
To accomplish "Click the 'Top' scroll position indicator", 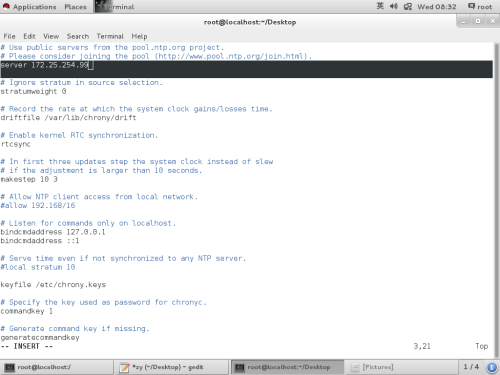I will point(482,346).
